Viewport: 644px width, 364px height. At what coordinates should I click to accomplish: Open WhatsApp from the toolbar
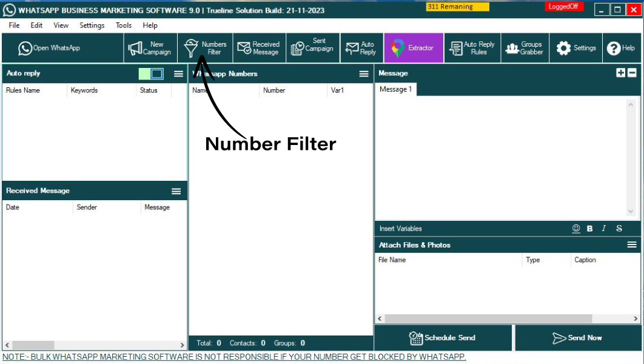click(63, 48)
